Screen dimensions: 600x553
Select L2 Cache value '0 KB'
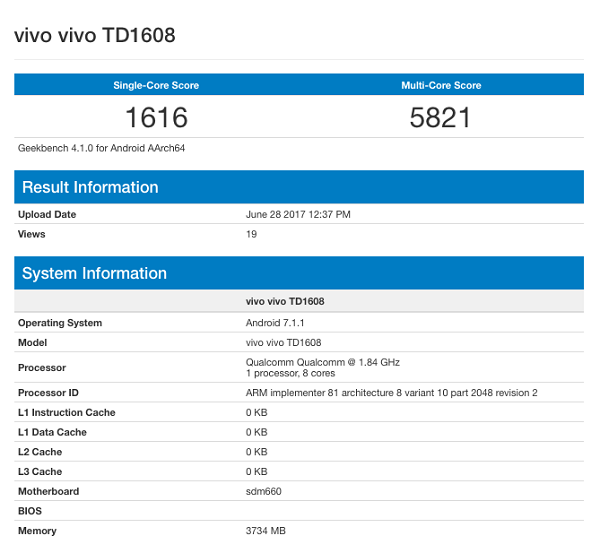[256, 452]
